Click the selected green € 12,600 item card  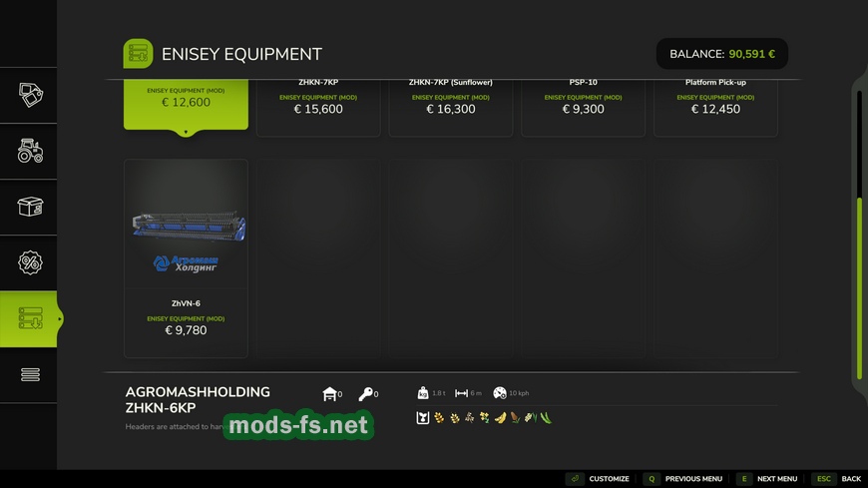point(186,106)
